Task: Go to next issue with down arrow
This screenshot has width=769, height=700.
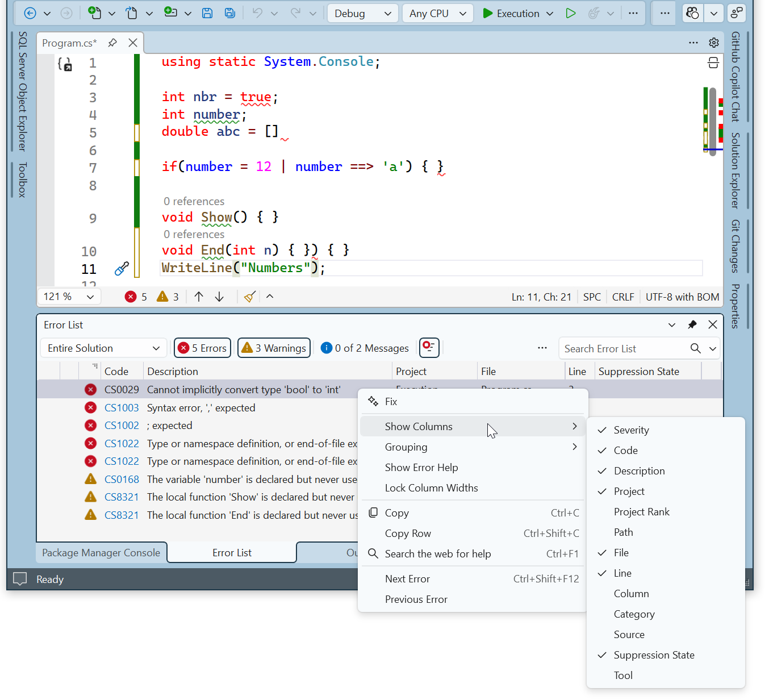Action: coord(219,297)
